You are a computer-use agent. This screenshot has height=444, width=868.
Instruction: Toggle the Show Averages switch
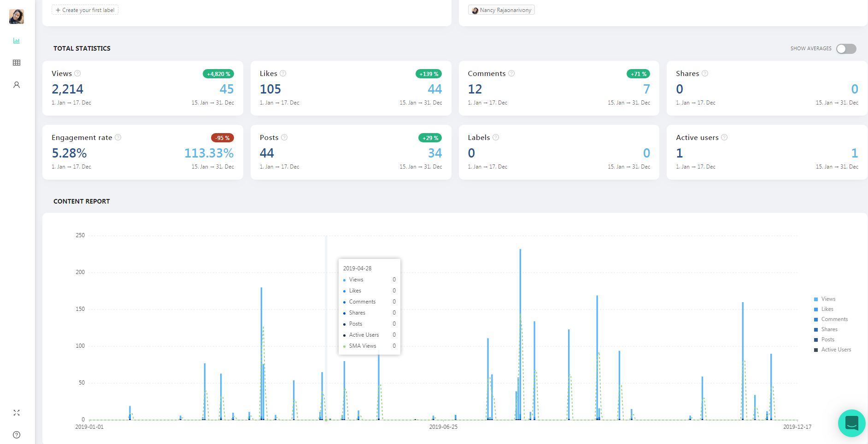(846, 49)
